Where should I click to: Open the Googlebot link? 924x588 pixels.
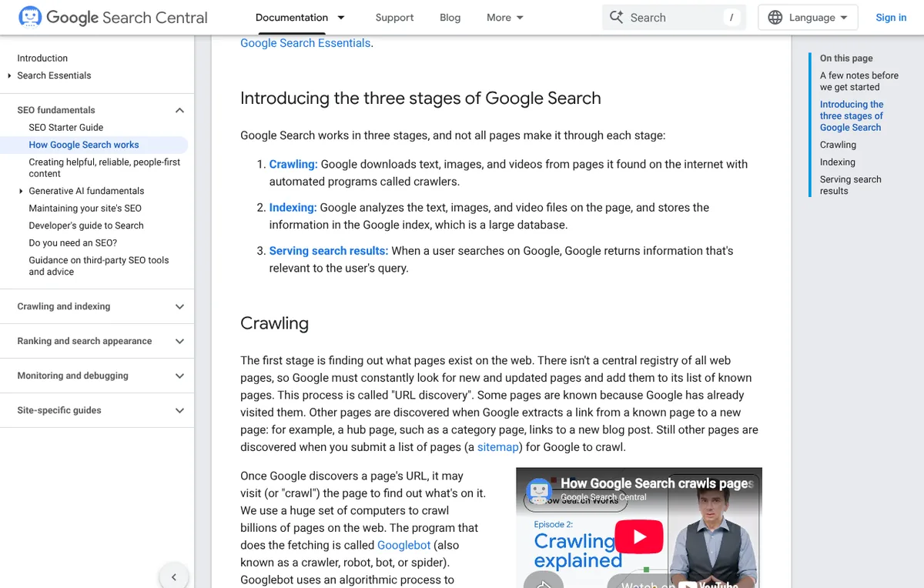point(404,545)
